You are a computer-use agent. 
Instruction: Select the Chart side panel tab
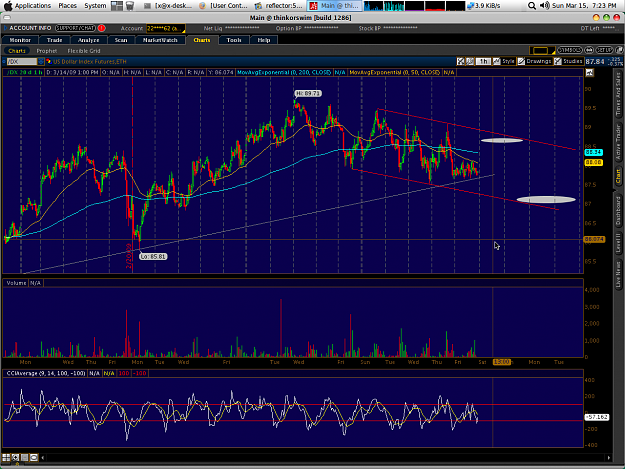pyautogui.click(x=618, y=176)
